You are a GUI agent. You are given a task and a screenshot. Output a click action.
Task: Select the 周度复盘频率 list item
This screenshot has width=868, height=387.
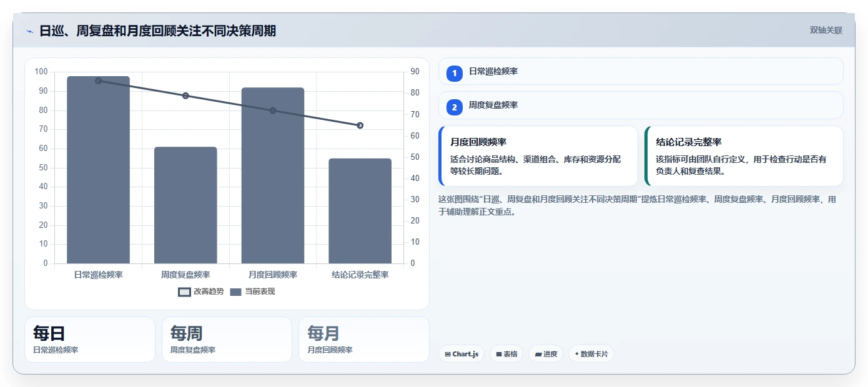click(641, 105)
